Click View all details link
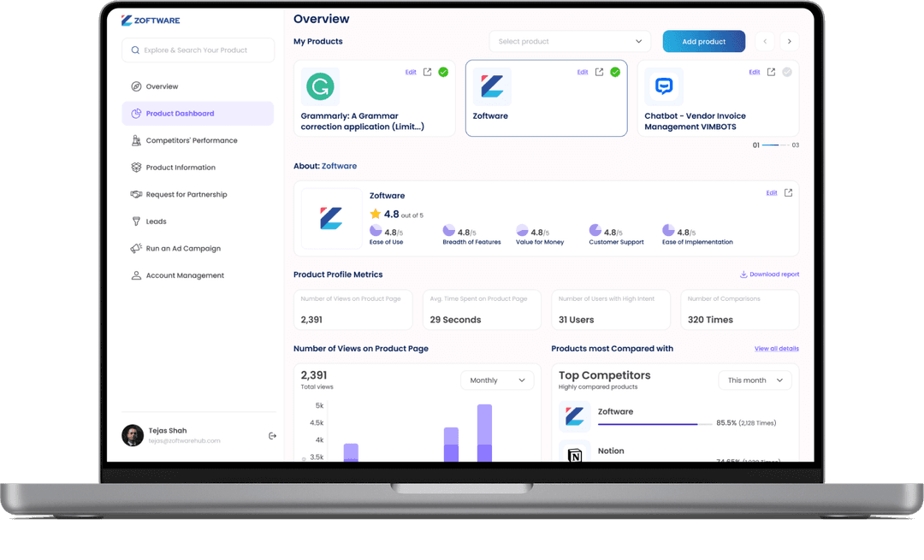The height and width of the screenshot is (560, 924). 777,349
